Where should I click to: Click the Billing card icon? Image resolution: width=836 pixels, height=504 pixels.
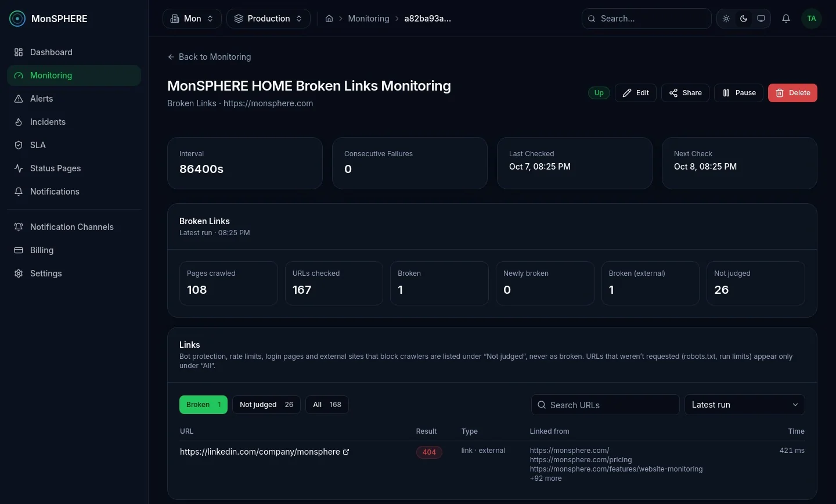tap(19, 250)
